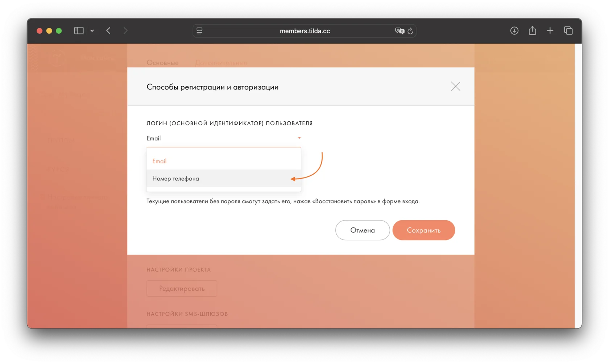Screen dimensions: 609x364
Task: Click the Редактировать button
Action: pos(182,289)
